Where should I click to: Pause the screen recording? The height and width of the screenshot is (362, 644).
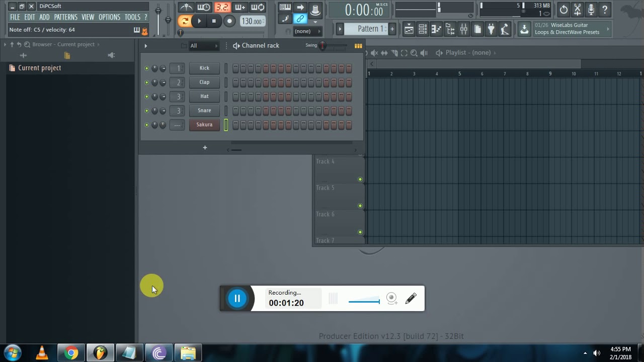tap(237, 298)
